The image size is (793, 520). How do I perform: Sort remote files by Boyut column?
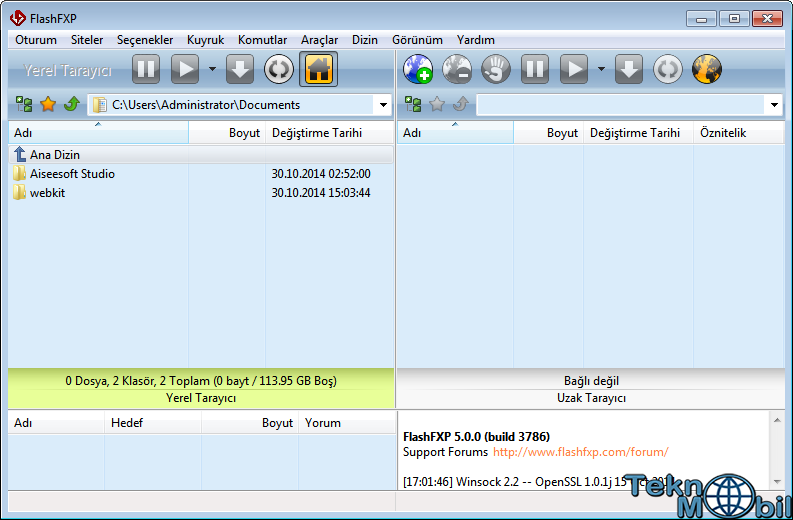point(549,133)
